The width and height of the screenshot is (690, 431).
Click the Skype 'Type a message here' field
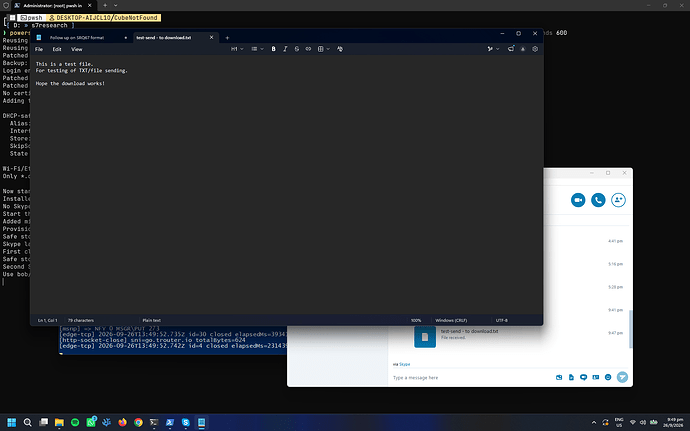pos(471,378)
